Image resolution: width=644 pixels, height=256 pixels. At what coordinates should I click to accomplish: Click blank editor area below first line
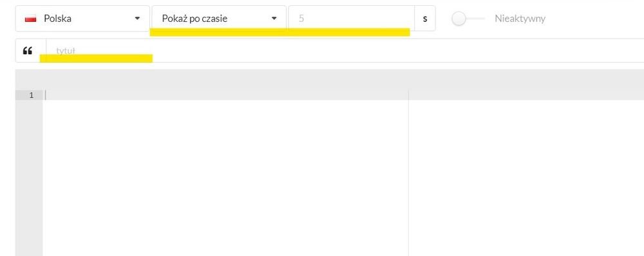(x=226, y=178)
